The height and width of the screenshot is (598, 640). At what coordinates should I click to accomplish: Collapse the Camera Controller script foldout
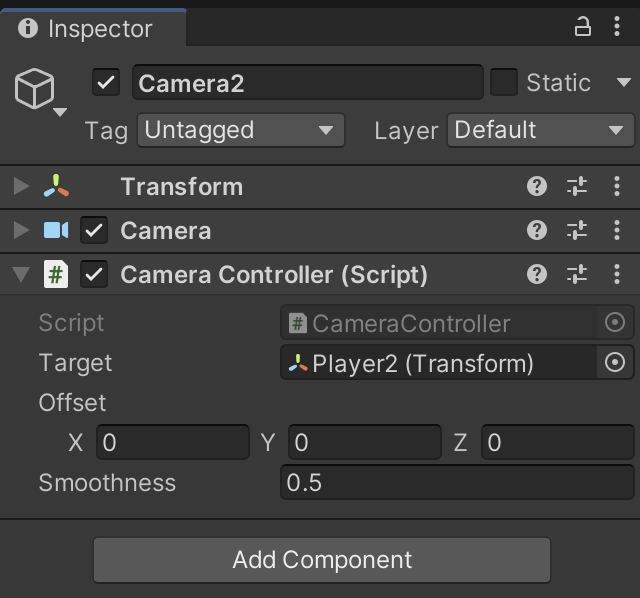click(x=21, y=274)
